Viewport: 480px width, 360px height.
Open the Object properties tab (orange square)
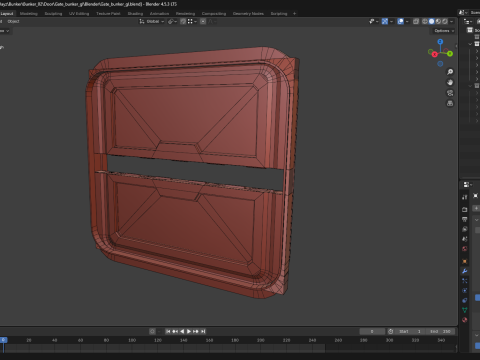click(465, 261)
